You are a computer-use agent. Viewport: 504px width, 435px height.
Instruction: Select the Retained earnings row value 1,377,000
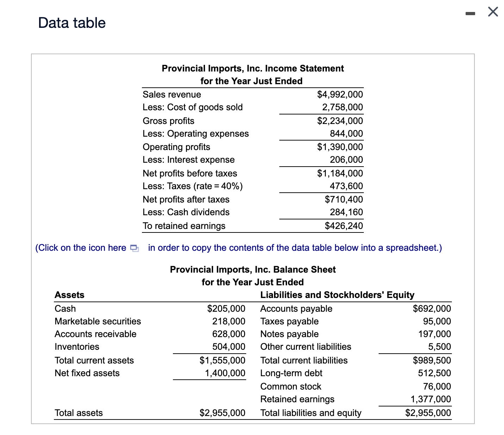[x=430, y=399]
